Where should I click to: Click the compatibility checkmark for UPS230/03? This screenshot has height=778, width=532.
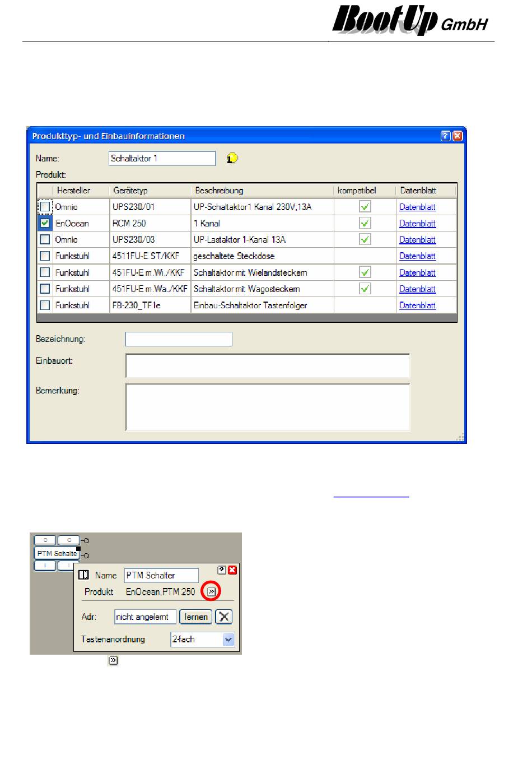point(365,239)
